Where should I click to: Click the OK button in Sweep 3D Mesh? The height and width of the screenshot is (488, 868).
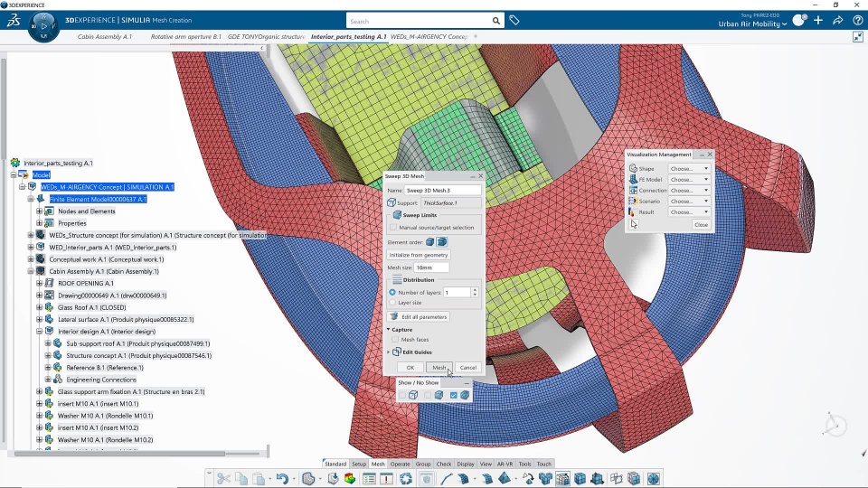pos(410,368)
